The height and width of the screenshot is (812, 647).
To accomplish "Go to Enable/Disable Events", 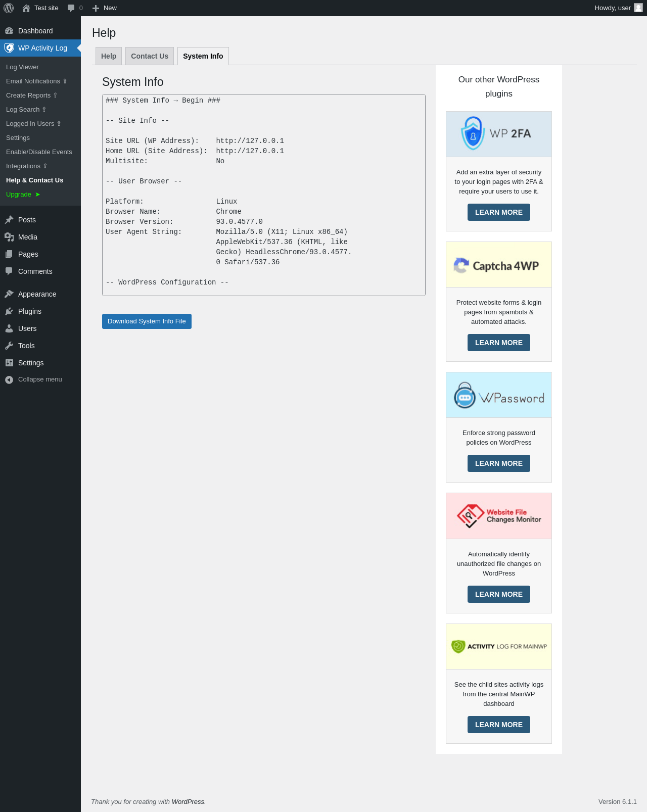I will (x=39, y=152).
